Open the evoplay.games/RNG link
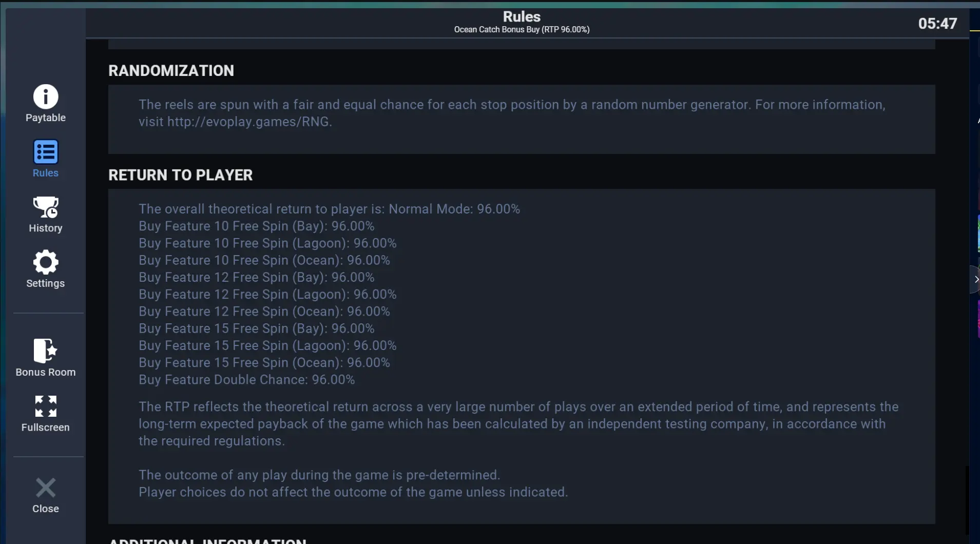The width and height of the screenshot is (980, 544). (x=249, y=122)
